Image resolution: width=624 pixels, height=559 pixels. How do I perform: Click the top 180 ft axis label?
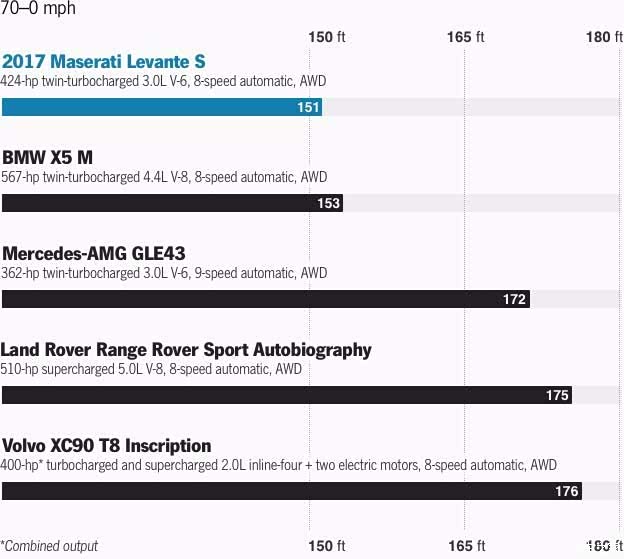(604, 37)
